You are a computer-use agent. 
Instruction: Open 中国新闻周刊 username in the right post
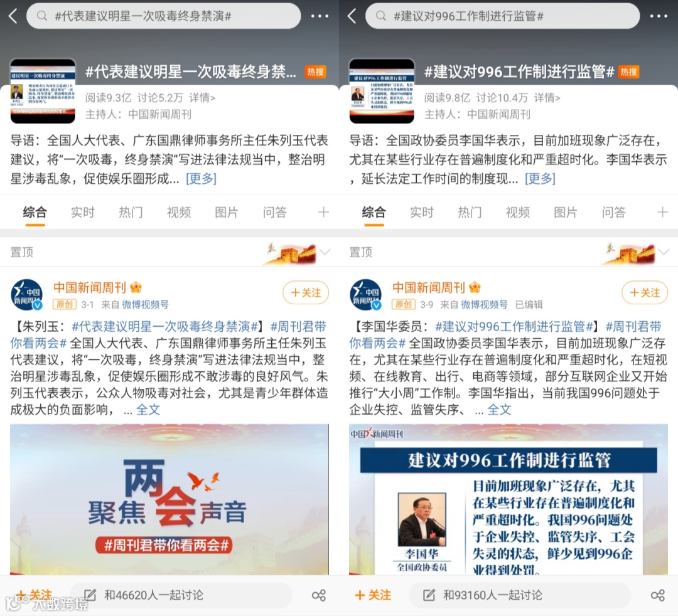coord(429,287)
